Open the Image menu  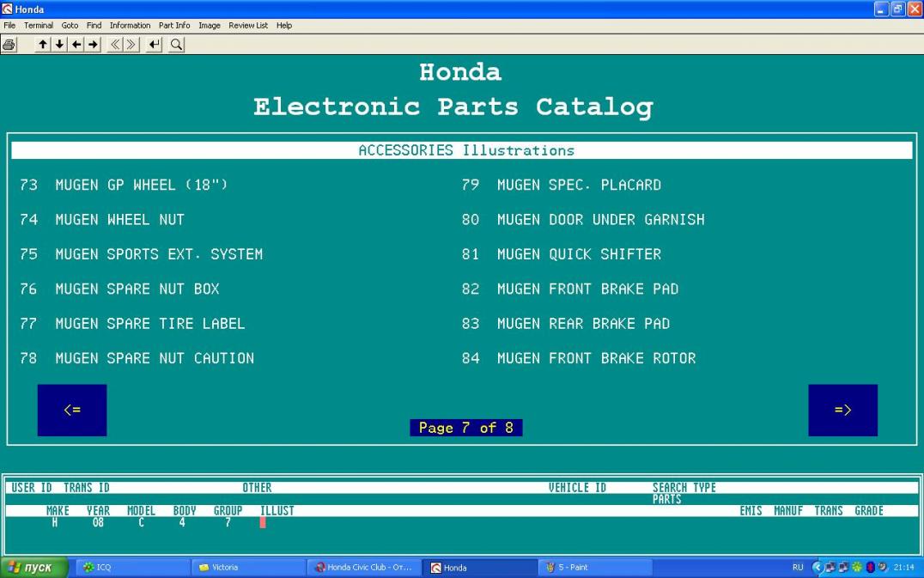pos(210,25)
